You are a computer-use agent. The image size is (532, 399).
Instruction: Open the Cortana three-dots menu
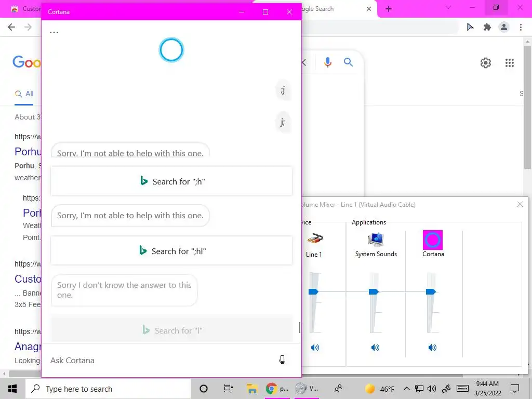[x=54, y=33]
